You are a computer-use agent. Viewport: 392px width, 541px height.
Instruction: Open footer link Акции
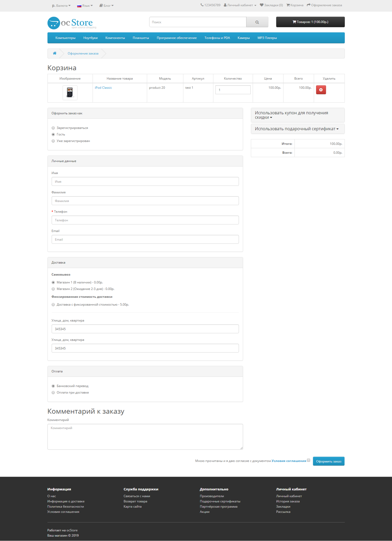[205, 512]
